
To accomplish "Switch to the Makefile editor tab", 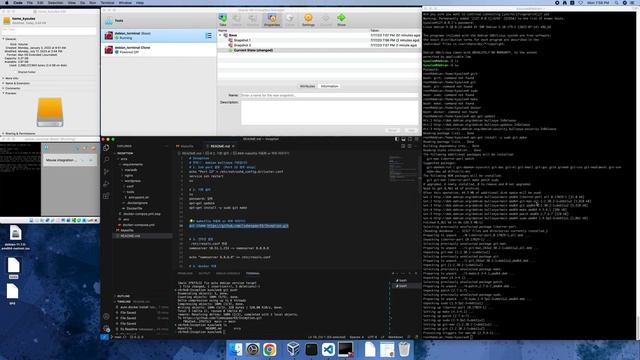I will pos(187,146).
